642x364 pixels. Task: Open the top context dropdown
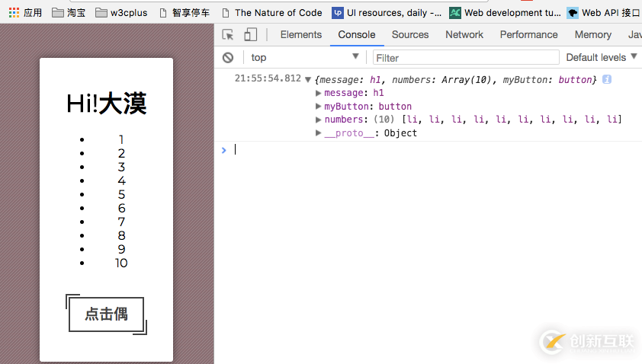click(305, 58)
